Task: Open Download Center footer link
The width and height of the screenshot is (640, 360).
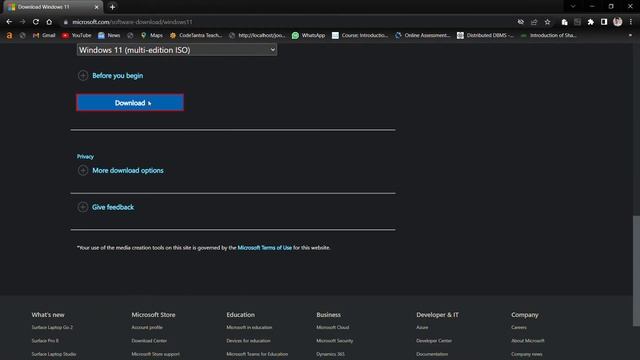Action: (x=149, y=341)
